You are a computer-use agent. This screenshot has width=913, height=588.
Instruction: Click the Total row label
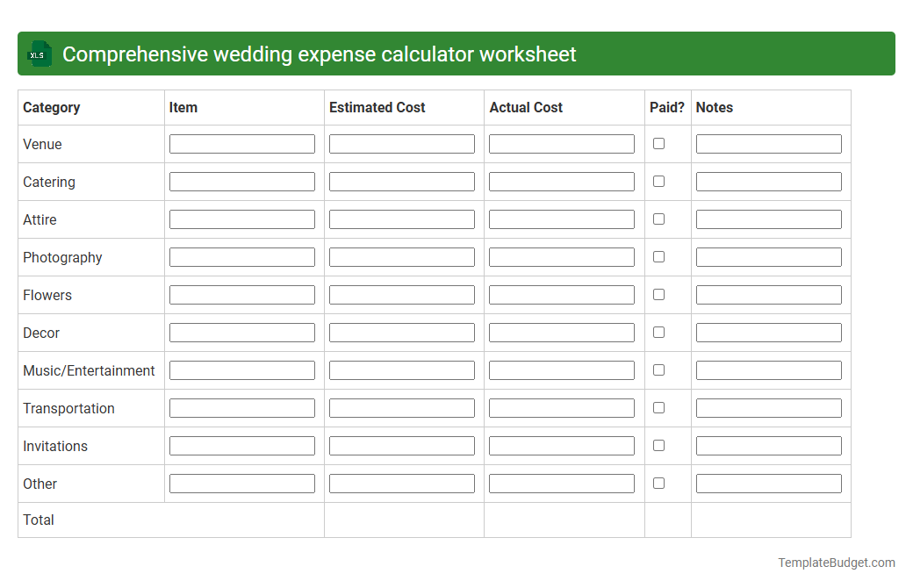click(39, 520)
